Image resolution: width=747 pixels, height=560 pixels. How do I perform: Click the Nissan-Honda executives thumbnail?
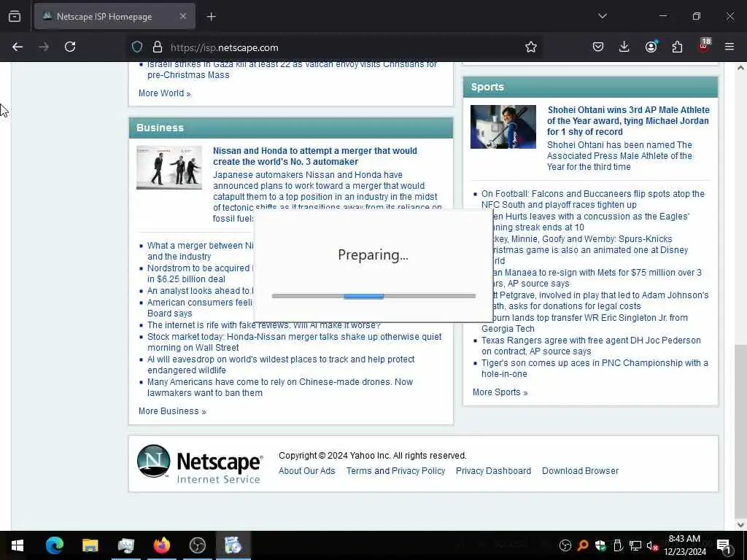(x=169, y=168)
